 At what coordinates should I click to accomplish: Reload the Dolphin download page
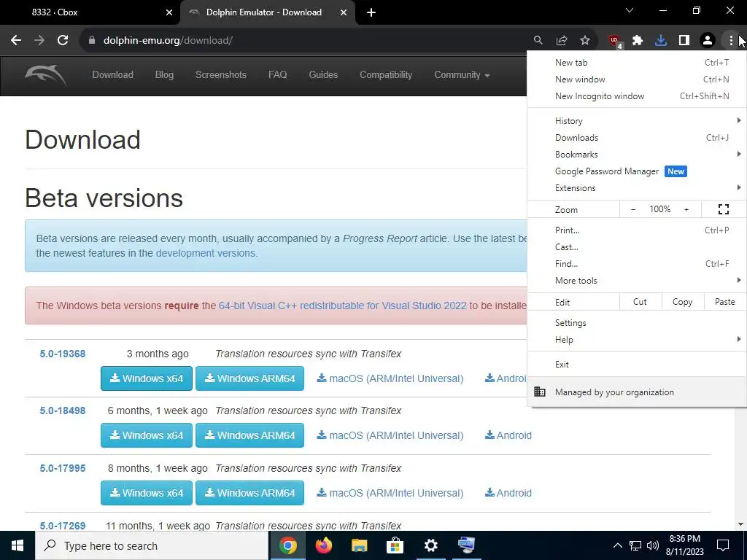pyautogui.click(x=63, y=41)
